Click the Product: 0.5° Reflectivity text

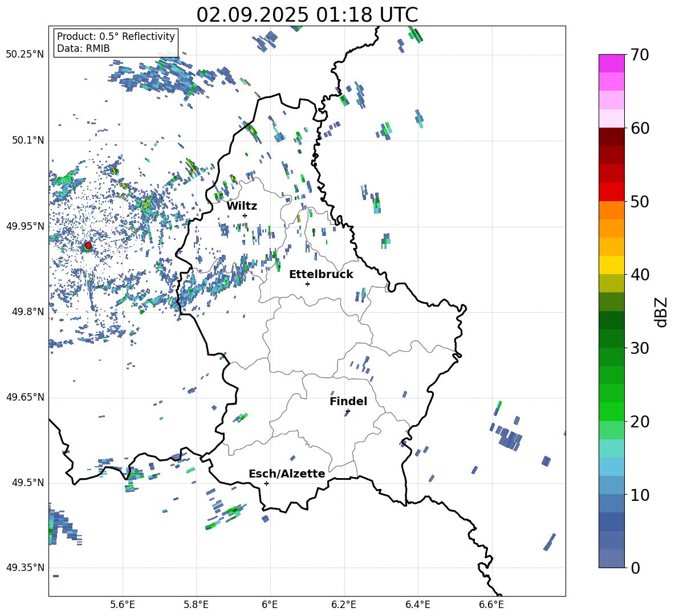pos(116,36)
